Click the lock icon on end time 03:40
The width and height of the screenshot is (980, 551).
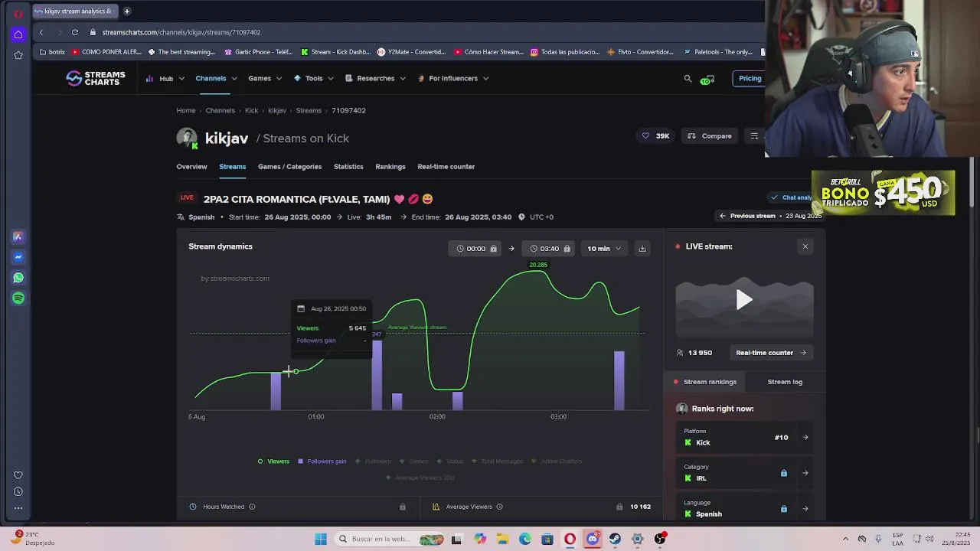pyautogui.click(x=567, y=249)
